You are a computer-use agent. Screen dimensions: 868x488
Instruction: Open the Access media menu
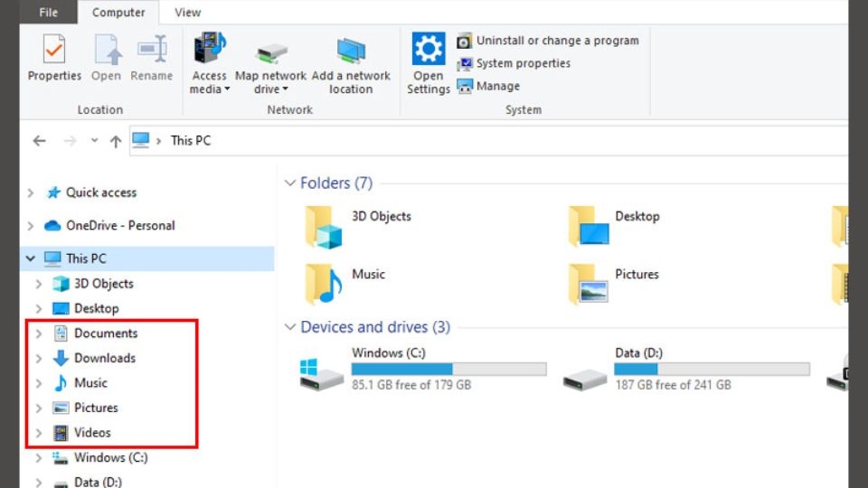[209, 63]
